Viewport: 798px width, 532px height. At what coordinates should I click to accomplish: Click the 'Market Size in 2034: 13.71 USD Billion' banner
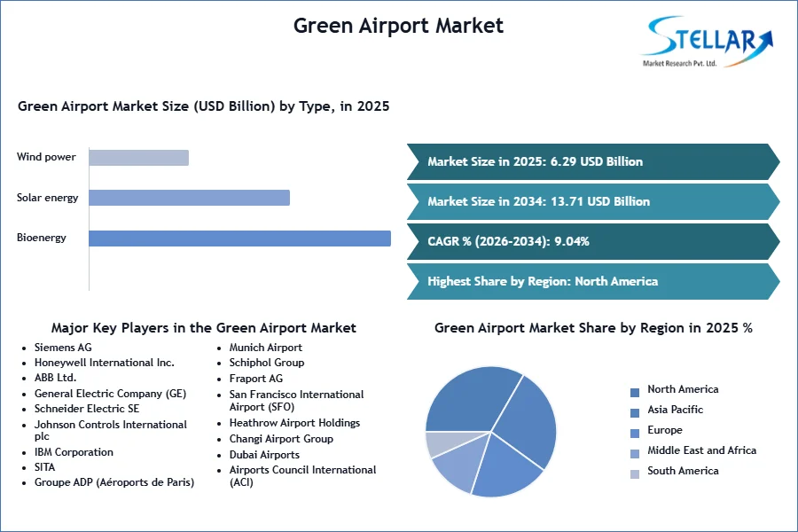[x=593, y=201]
